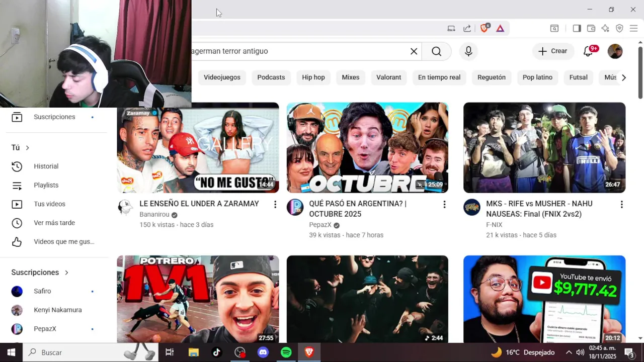Open the MKS RIFE vs MUSHER thumbnail

coord(544,148)
